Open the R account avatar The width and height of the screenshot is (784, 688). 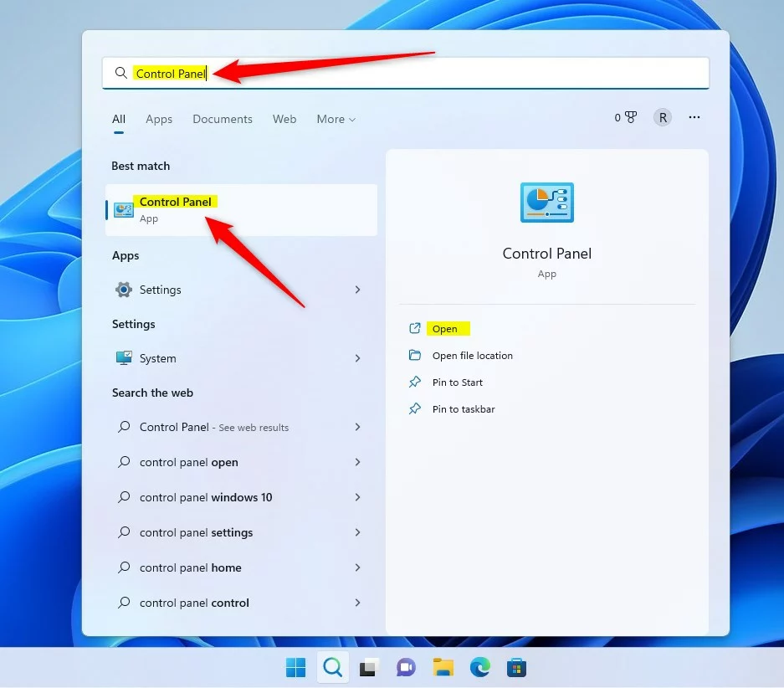663,117
